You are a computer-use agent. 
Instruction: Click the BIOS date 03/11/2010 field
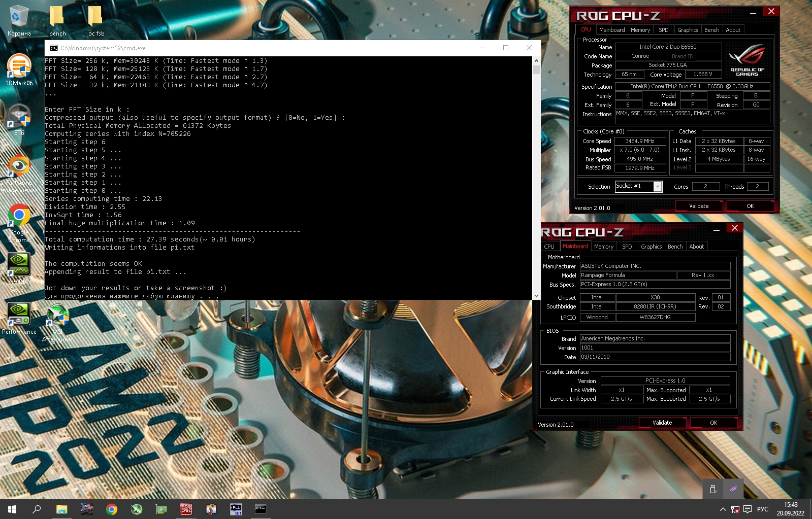click(655, 357)
